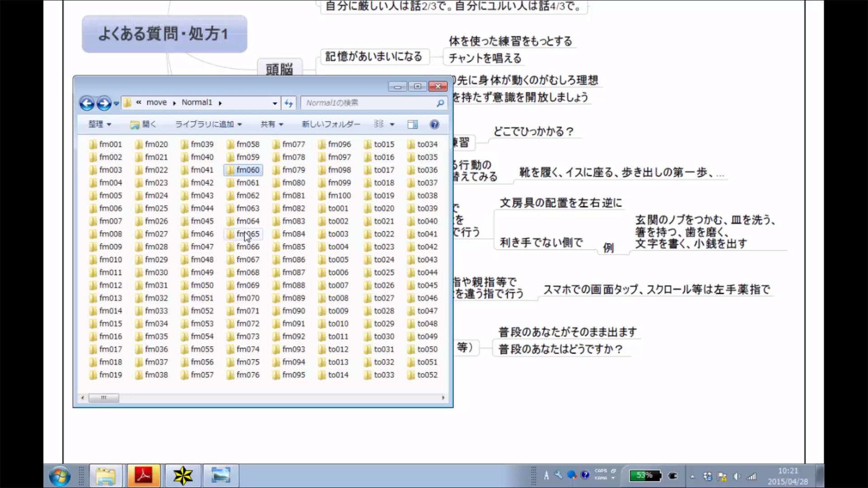Click the black star taskbar application
Viewport: 868px width, 488px height.
(183, 476)
